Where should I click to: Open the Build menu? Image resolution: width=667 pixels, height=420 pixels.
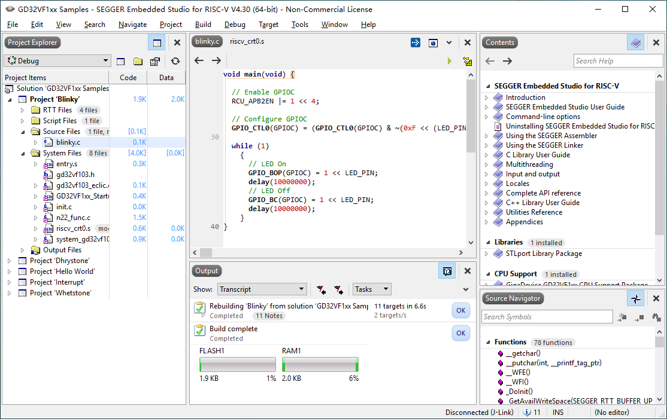click(203, 25)
